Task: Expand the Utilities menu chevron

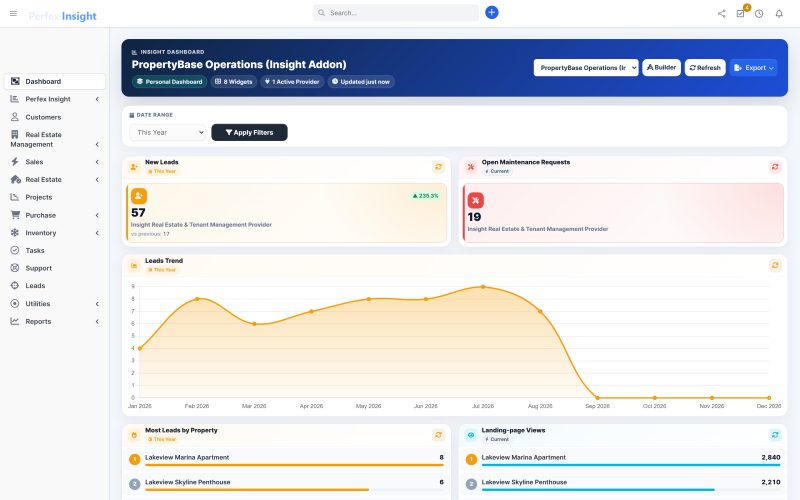Action: click(97, 304)
